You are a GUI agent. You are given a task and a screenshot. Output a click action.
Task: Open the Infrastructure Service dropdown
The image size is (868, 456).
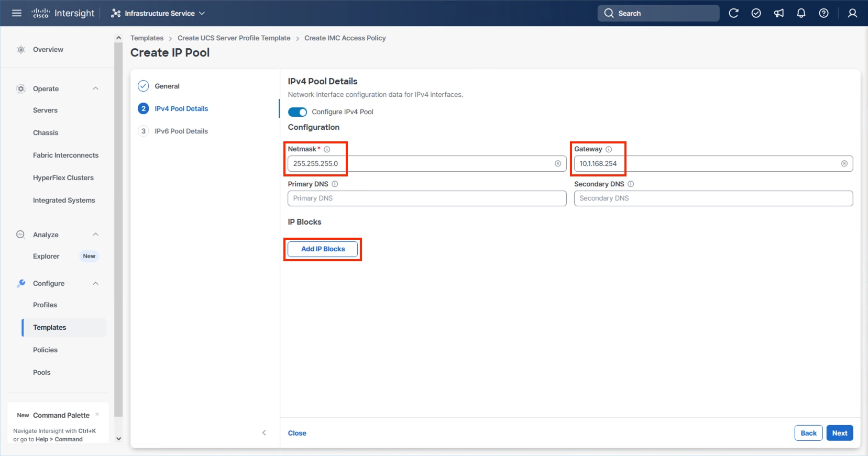pyautogui.click(x=158, y=13)
